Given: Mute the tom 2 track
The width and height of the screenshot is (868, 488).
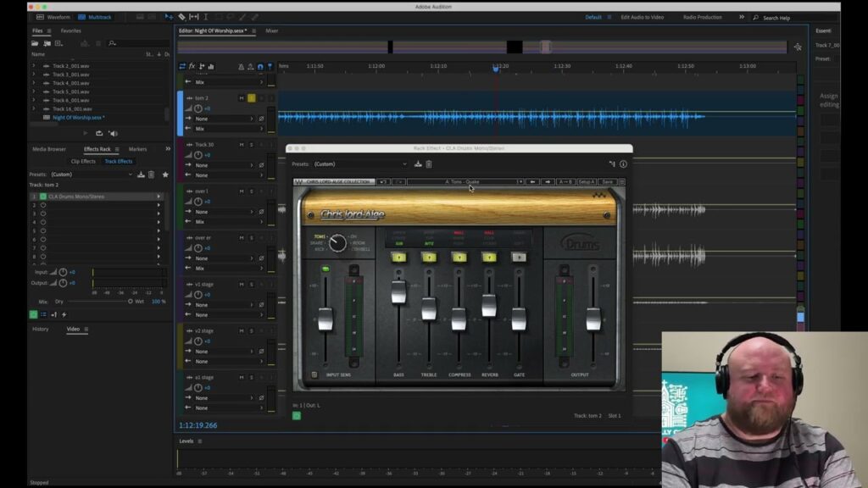Looking at the screenshot, I should tap(242, 97).
